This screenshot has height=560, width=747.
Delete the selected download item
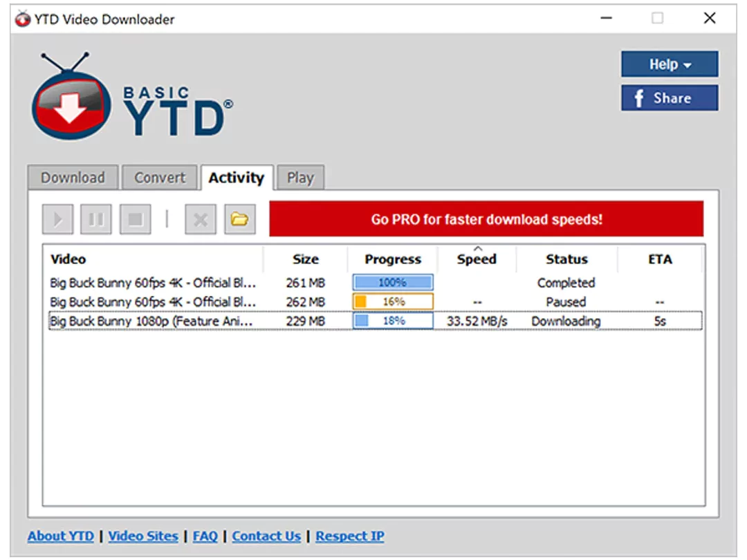click(x=200, y=219)
